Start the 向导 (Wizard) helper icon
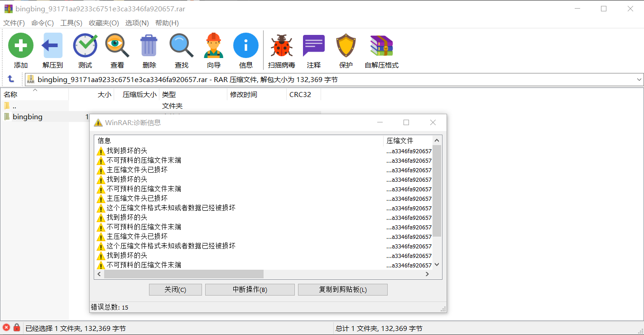 tap(213, 45)
